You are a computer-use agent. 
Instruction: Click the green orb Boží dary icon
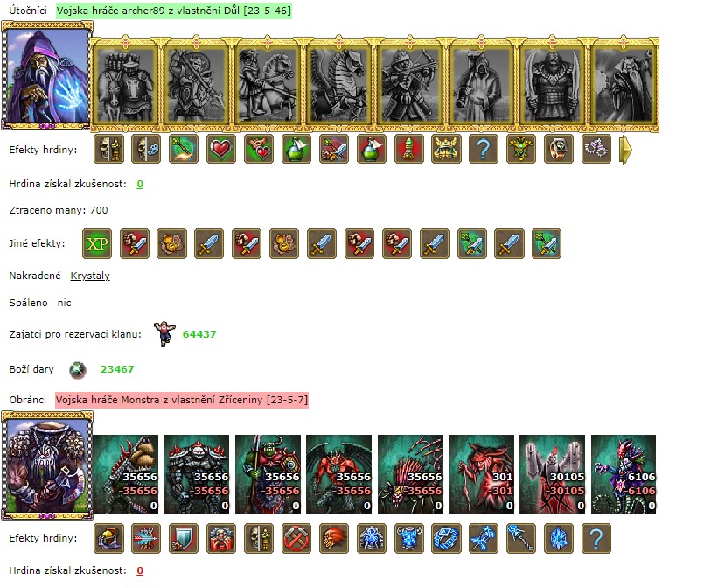point(78,370)
